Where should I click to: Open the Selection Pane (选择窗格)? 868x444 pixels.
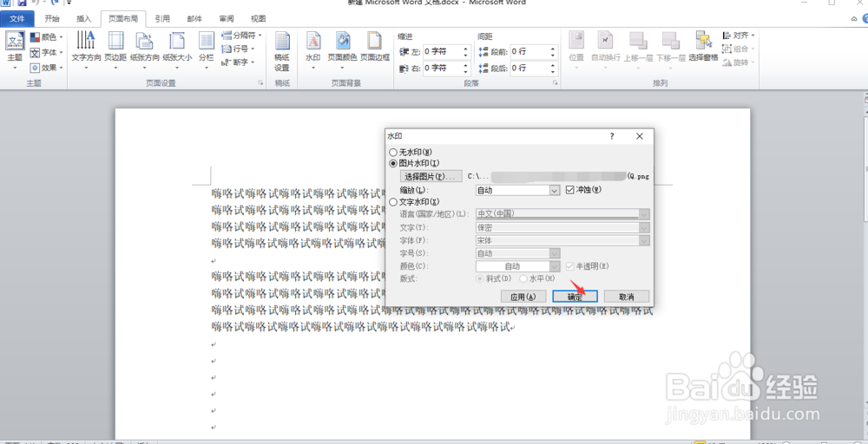(x=703, y=47)
